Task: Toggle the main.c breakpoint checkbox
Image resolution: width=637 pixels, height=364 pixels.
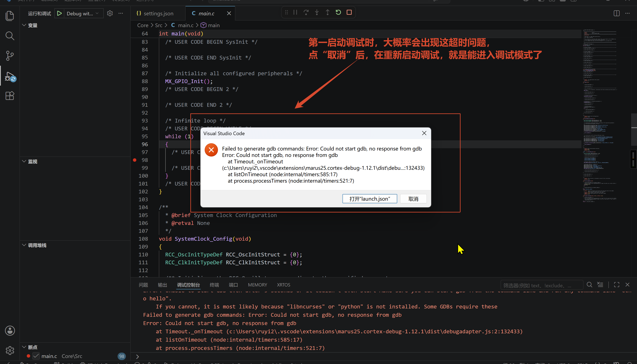Action: click(x=36, y=356)
